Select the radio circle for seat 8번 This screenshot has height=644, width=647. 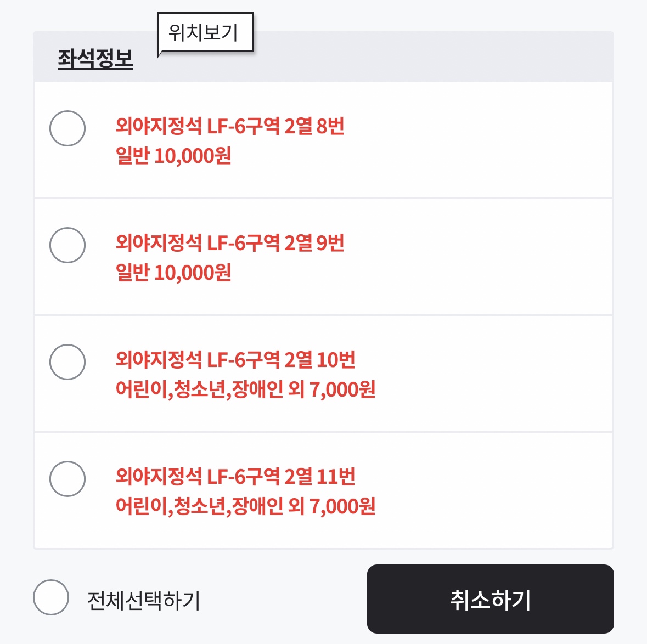(67, 128)
